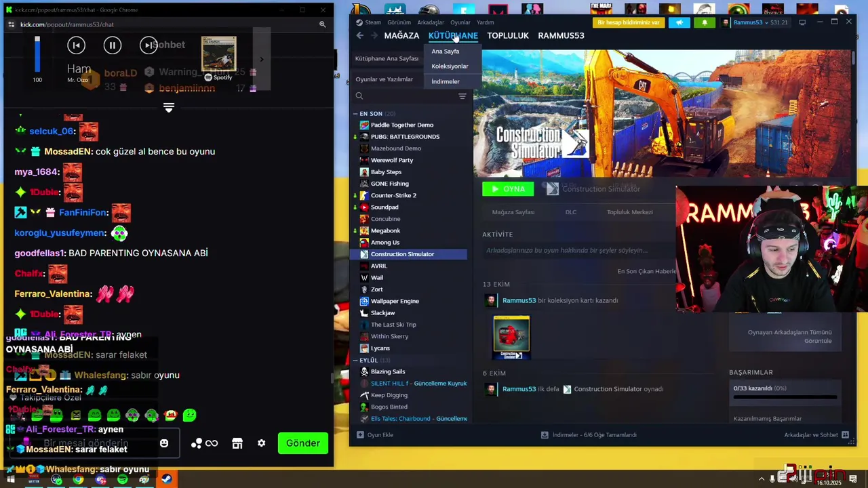Collapse the EN SON games section
868x488 pixels.
pyautogui.click(x=355, y=114)
